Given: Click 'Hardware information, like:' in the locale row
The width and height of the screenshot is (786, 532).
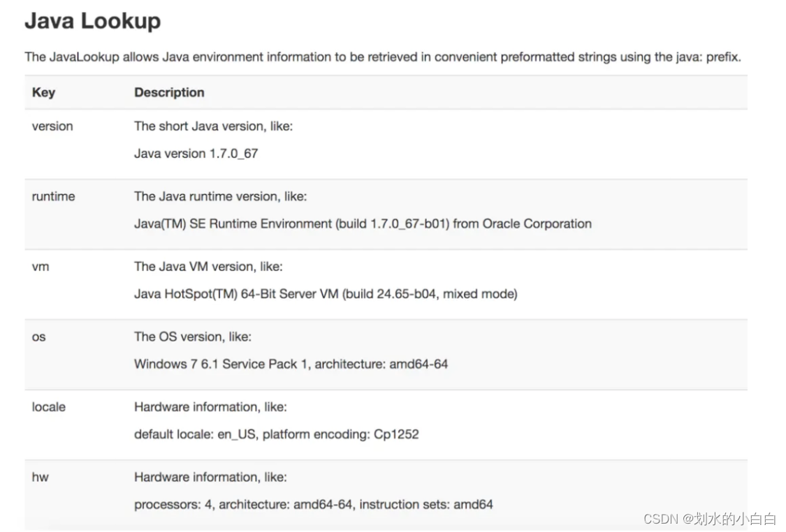Looking at the screenshot, I should coord(210,407).
